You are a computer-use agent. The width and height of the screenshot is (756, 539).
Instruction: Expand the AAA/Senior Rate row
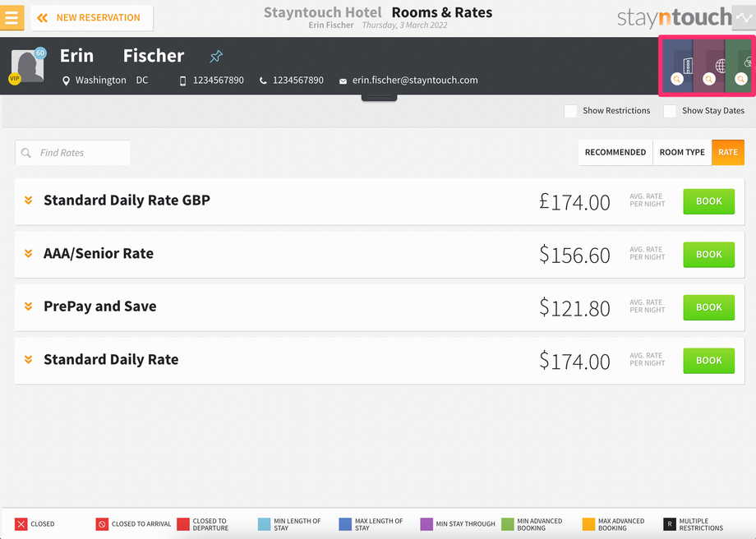coord(29,253)
